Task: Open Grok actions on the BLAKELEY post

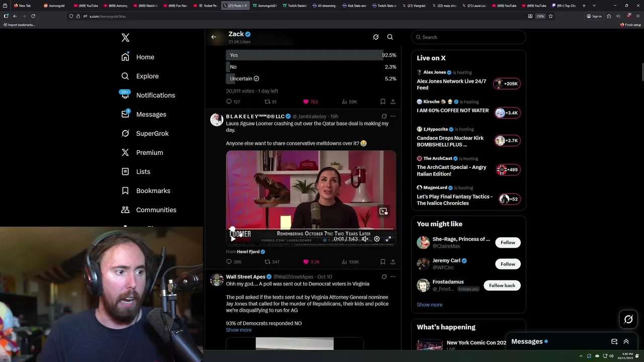Action: click(x=384, y=116)
